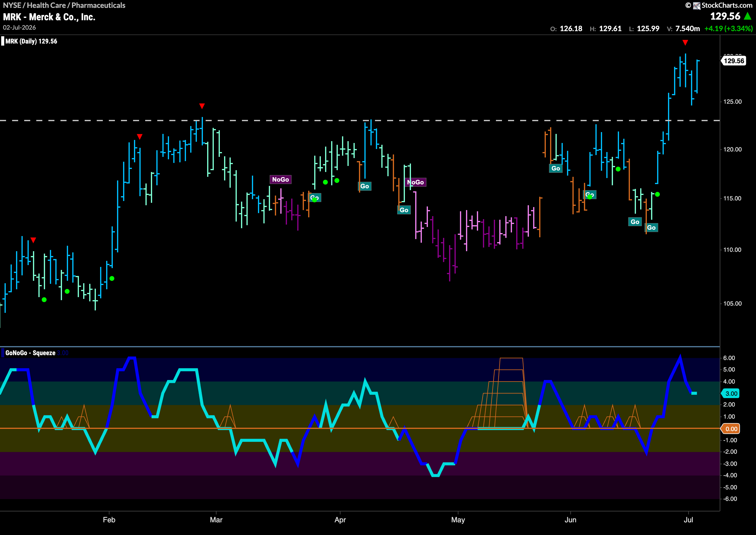Click the Jun label on the time axis

click(570, 520)
